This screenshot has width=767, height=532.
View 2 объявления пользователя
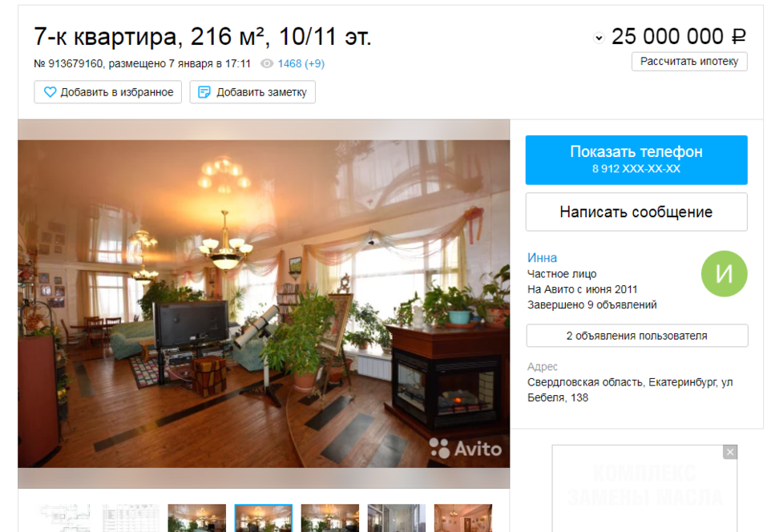coord(637,336)
